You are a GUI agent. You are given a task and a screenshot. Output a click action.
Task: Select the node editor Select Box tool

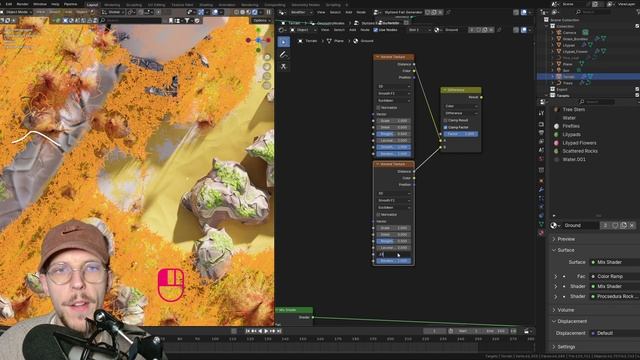point(284,42)
